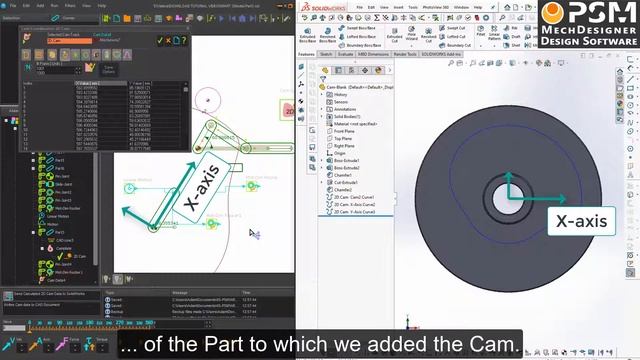Select Lofted Cut in SolidWorks ribbon
Image resolution: width=640 pixels, height=360 pixels.
(x=452, y=37)
